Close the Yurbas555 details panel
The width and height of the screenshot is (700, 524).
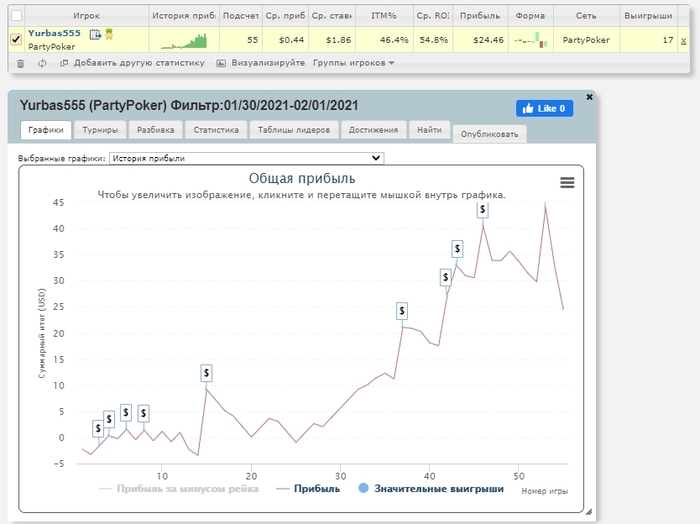coord(589,97)
